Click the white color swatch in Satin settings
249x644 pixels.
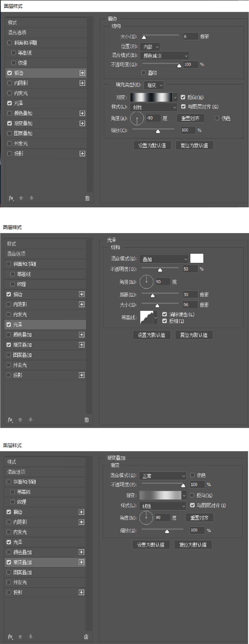coord(197,258)
